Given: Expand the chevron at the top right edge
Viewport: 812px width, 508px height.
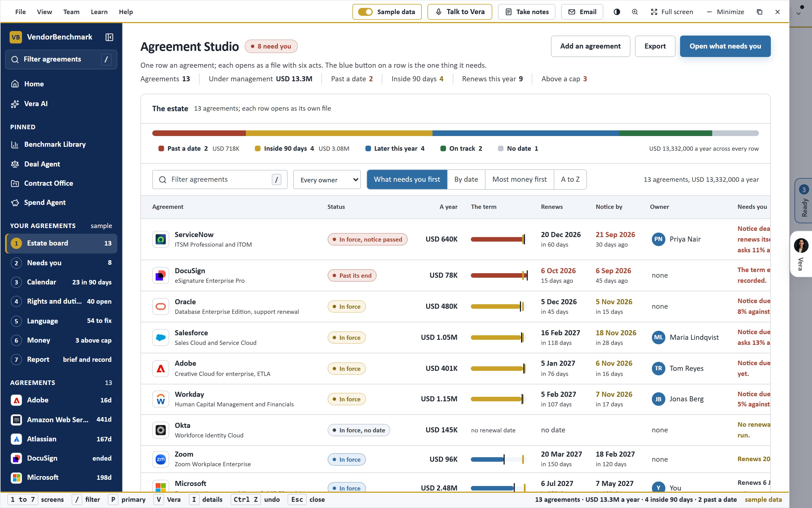Looking at the screenshot, I should pos(798,14).
